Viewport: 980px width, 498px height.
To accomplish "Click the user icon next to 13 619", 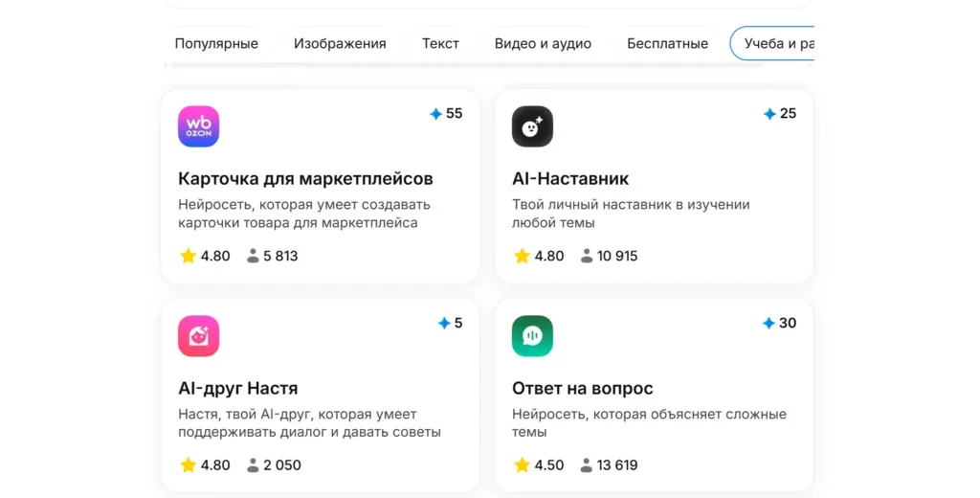I will [x=587, y=464].
